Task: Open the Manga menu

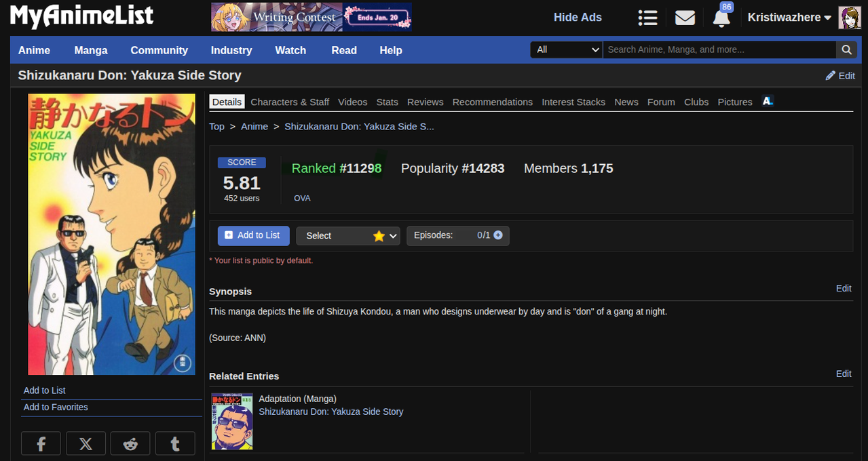Action: point(91,50)
